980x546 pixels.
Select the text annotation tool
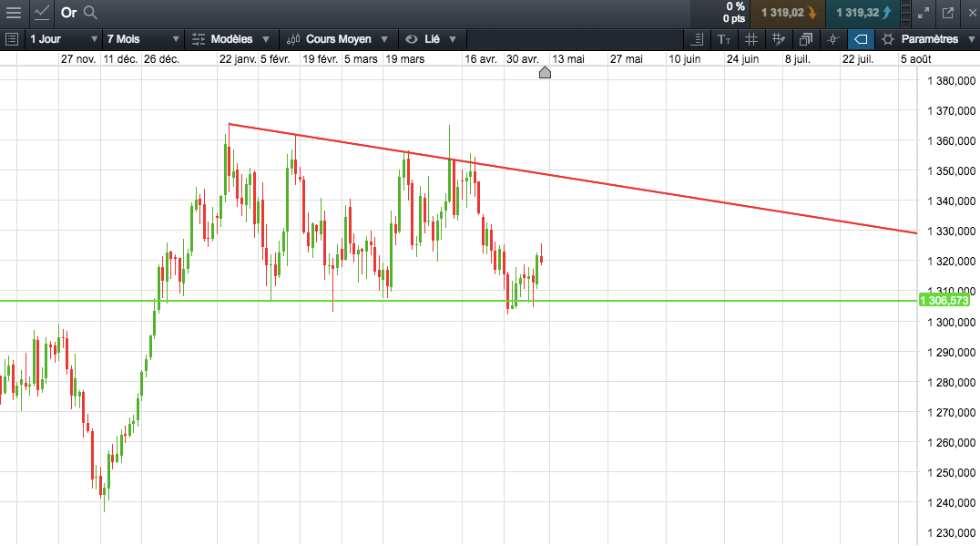coord(724,39)
